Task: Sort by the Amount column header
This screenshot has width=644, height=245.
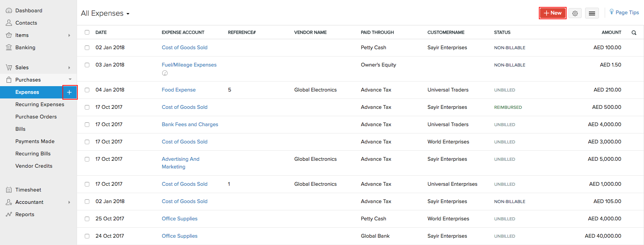Action: coord(611,32)
